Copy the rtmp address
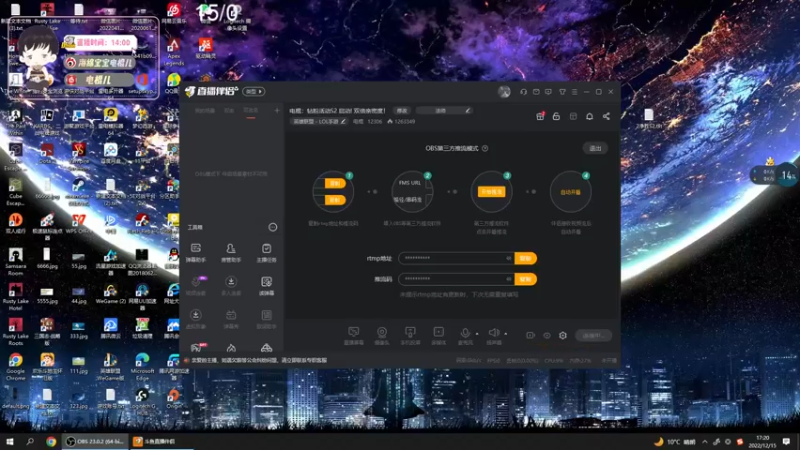 (526, 258)
